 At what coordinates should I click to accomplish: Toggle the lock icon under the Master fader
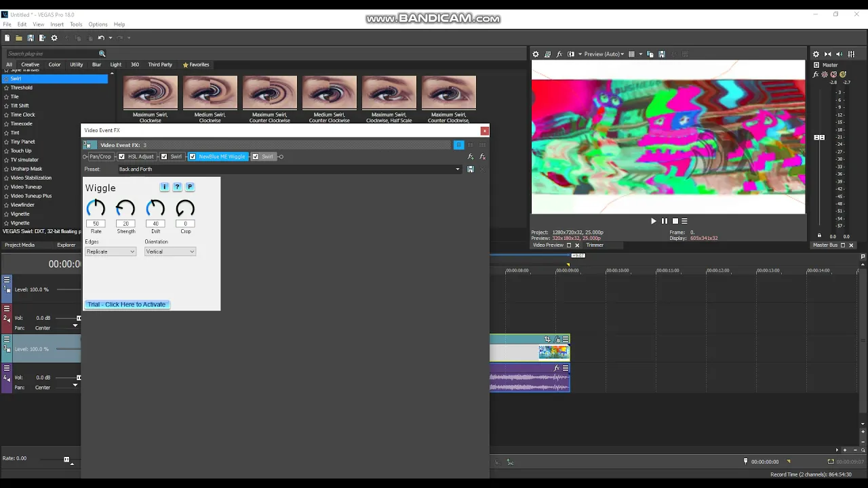pyautogui.click(x=819, y=236)
